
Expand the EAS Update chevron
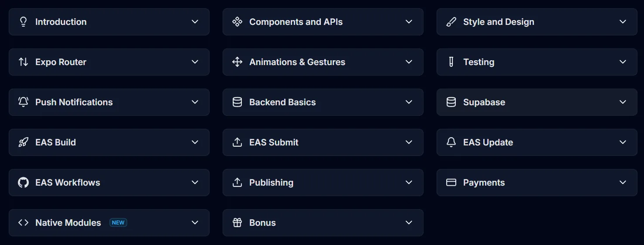click(x=623, y=142)
